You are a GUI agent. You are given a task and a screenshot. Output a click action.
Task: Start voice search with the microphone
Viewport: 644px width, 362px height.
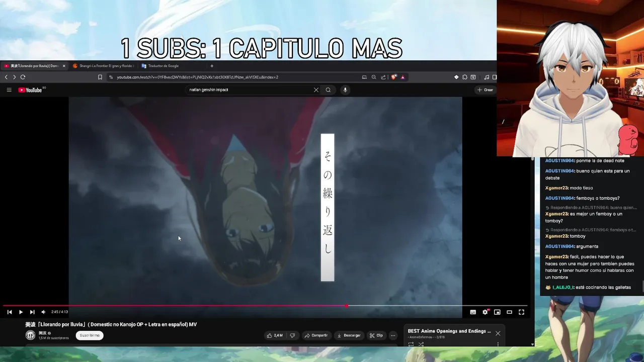pyautogui.click(x=345, y=90)
